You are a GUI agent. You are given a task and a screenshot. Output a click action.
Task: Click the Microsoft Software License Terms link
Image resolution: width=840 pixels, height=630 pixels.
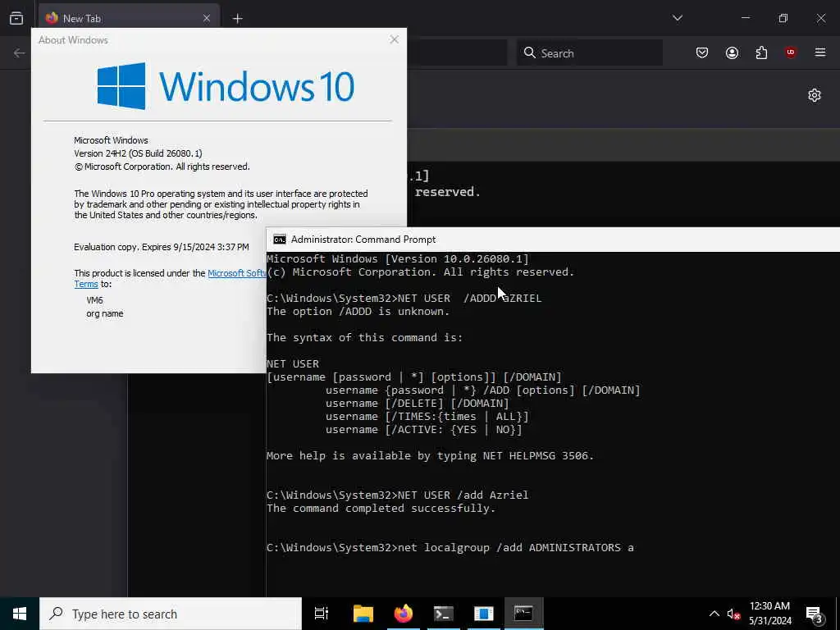236,273
